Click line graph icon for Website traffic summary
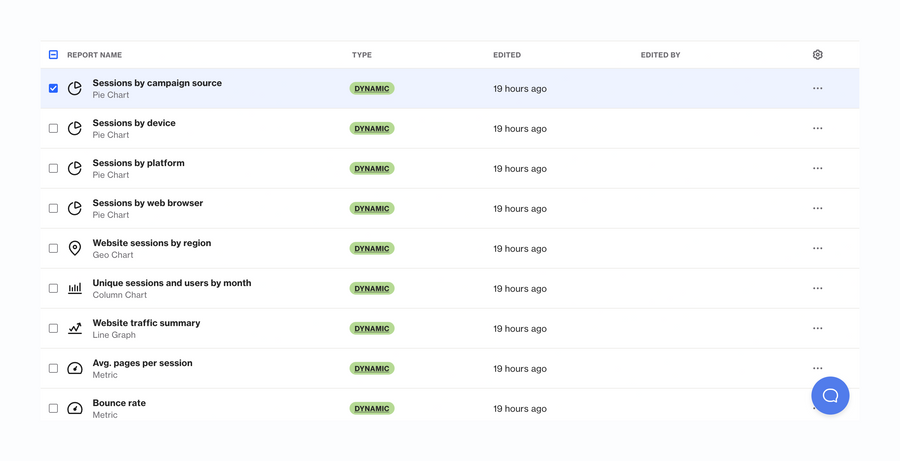900x461 pixels. click(75, 328)
